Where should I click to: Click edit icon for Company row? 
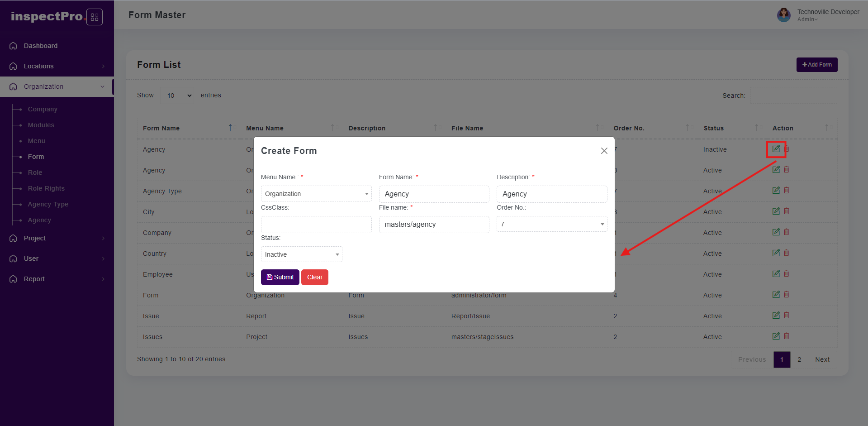point(776,232)
